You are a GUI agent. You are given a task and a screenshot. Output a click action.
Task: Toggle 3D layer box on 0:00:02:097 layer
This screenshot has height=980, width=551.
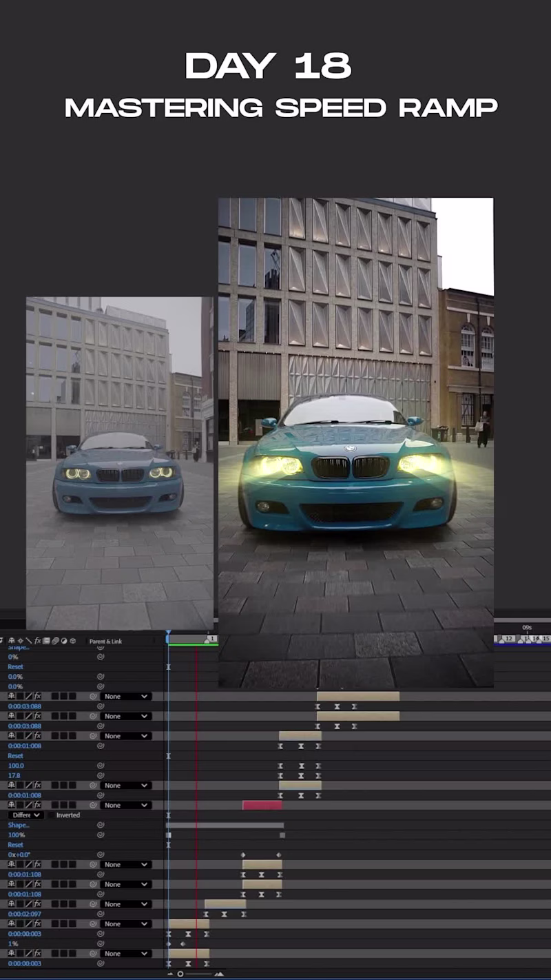[x=72, y=904]
